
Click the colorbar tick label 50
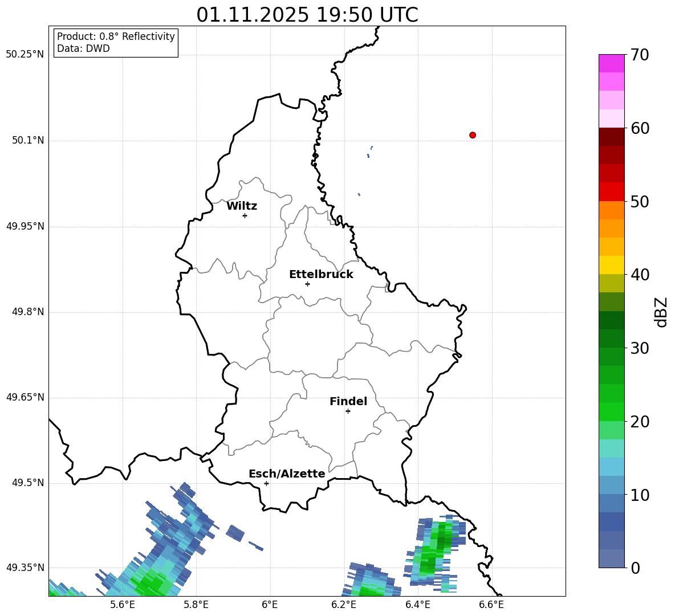[x=640, y=202]
